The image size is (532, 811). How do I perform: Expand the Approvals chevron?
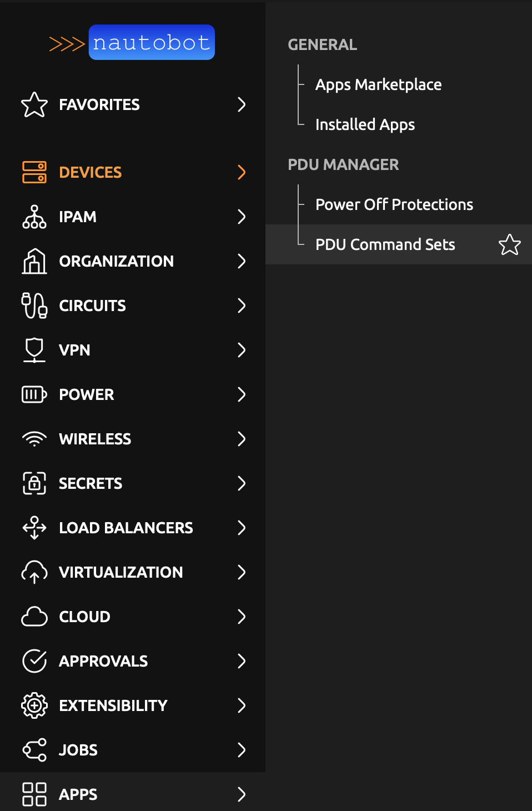pyautogui.click(x=242, y=661)
